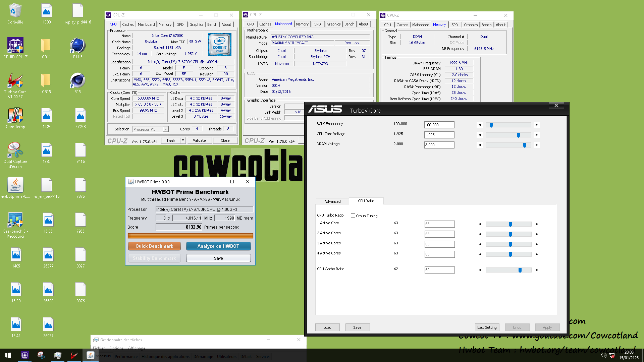The width and height of the screenshot is (644, 362).
Task: Open CPUID CPU-Z desktop shortcut
Action: click(15, 48)
